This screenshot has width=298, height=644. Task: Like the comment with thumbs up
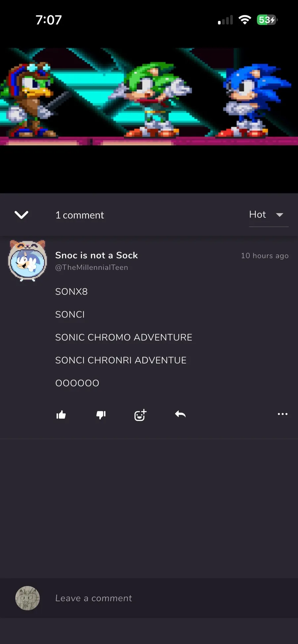click(61, 414)
